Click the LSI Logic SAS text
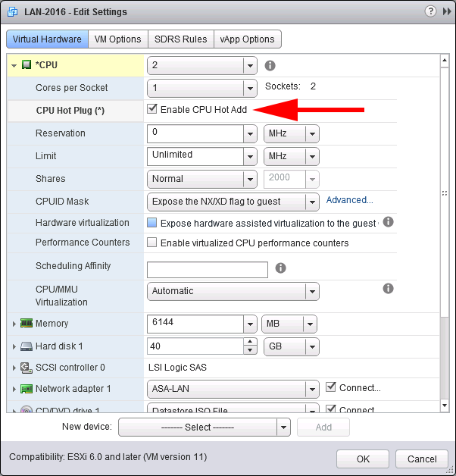This screenshot has height=476, width=456. click(177, 368)
